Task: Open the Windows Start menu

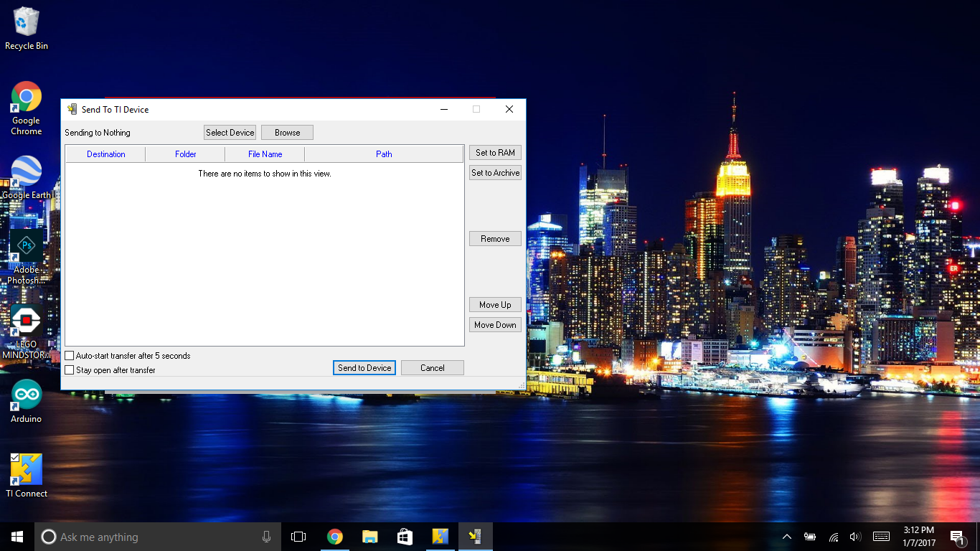Action: (x=17, y=537)
